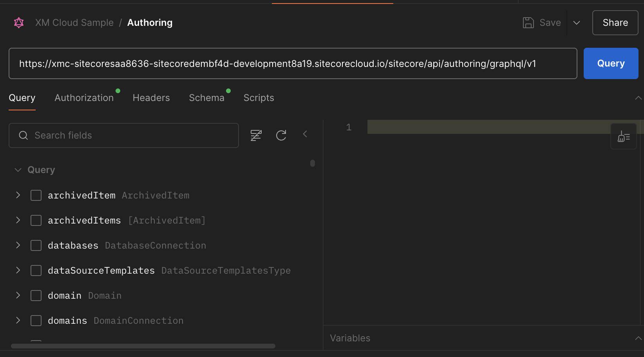Check the archivedItems checkbox
The width and height of the screenshot is (644, 357).
pos(36,220)
